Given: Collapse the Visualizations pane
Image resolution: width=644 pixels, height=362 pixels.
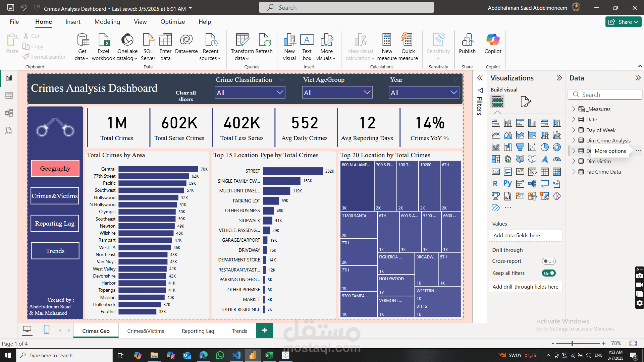Looking at the screenshot, I should click(559, 78).
